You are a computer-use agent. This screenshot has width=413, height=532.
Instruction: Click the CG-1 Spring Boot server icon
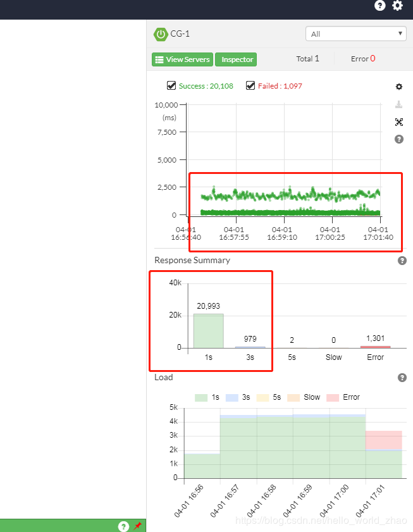tap(161, 34)
